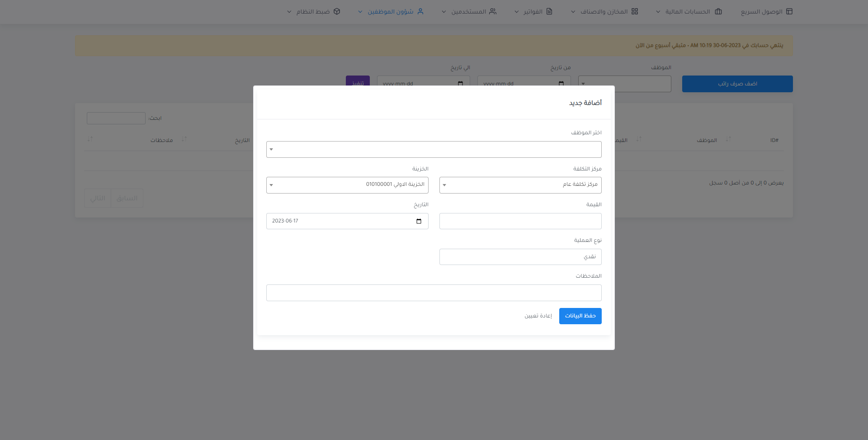Click حفظ البيانات save button
This screenshot has width=868, height=440.
click(x=580, y=316)
